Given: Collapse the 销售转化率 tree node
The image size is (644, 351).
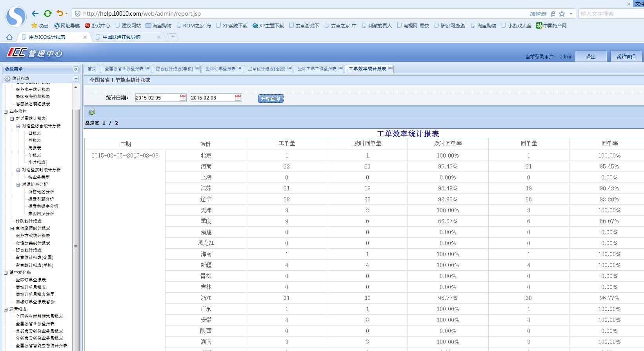Looking at the screenshot, I should [5, 272].
